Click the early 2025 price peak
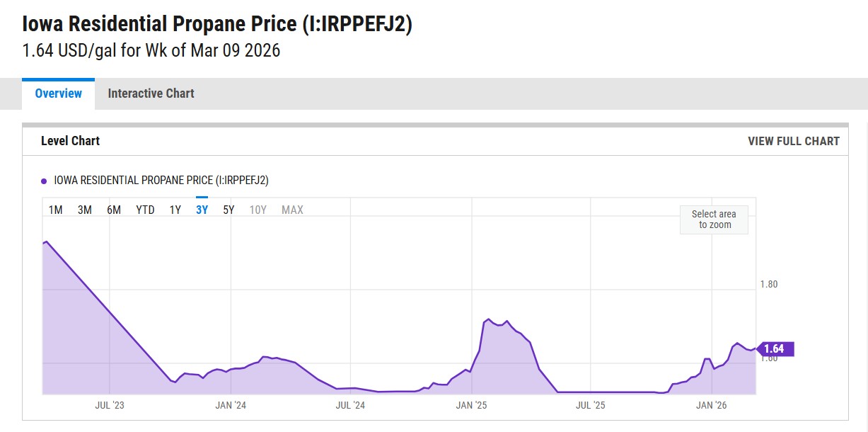The width and height of the screenshot is (868, 432). pos(489,319)
